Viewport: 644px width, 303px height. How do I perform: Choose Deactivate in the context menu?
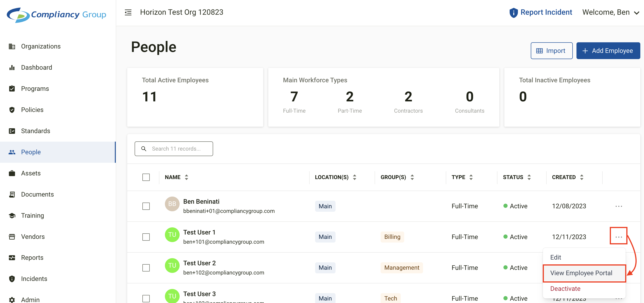565,289
